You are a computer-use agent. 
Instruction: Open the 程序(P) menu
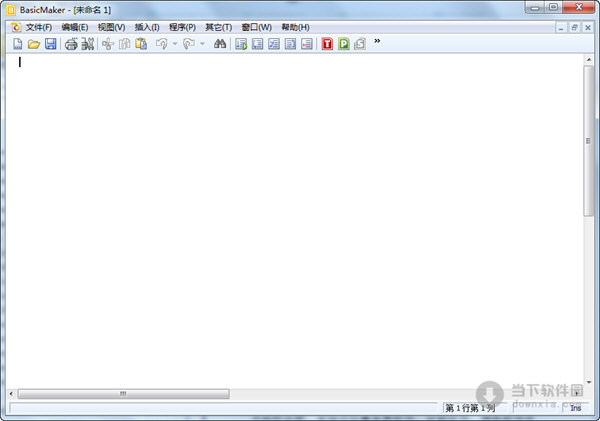(x=182, y=28)
